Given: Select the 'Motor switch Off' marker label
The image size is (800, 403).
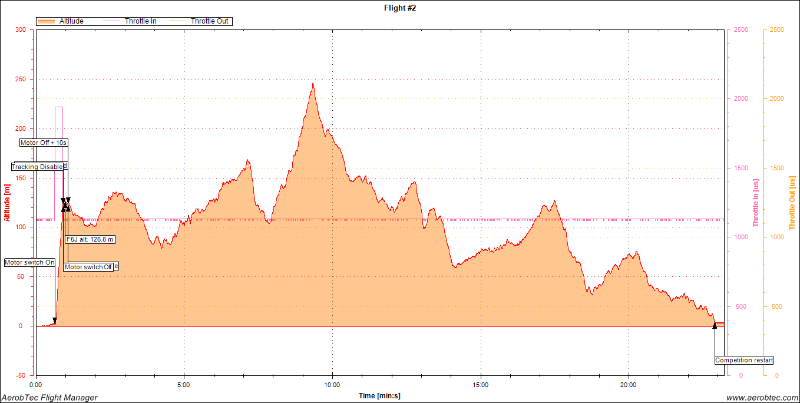Looking at the screenshot, I should pyautogui.click(x=91, y=267).
